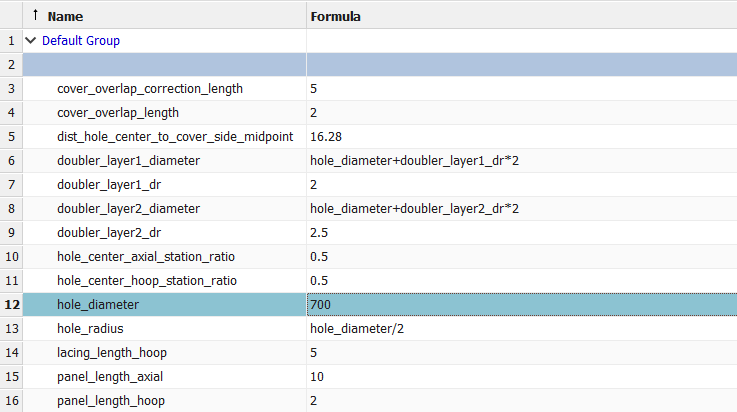Screen dimensions: 737x412
Task: Select cover_overlap_correction_length parameter name
Action: tap(150, 89)
